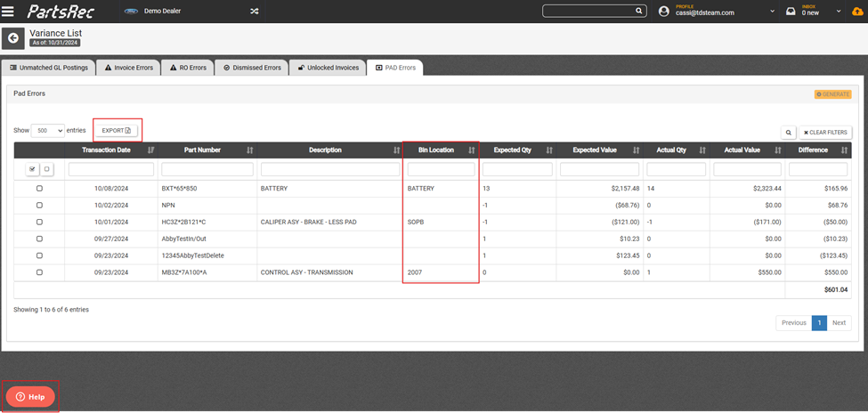Check the row for AbbyTestIn/Out
Image resolution: width=868 pixels, height=413 pixels.
click(39, 239)
